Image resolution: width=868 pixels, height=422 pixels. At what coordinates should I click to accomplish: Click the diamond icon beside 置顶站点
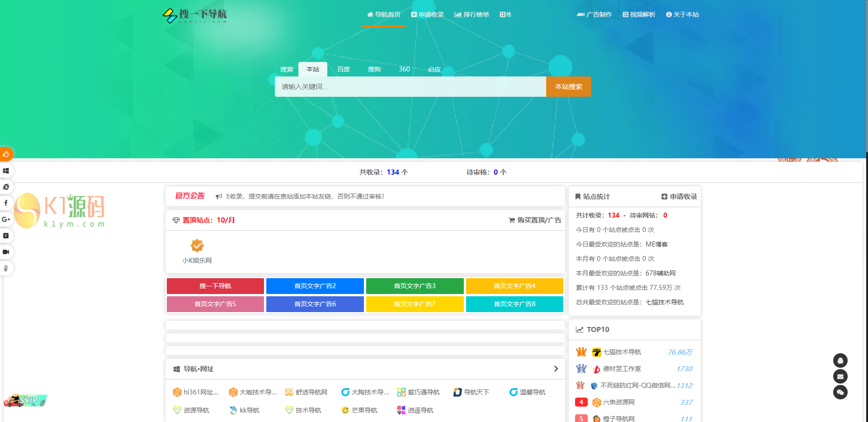coord(176,220)
